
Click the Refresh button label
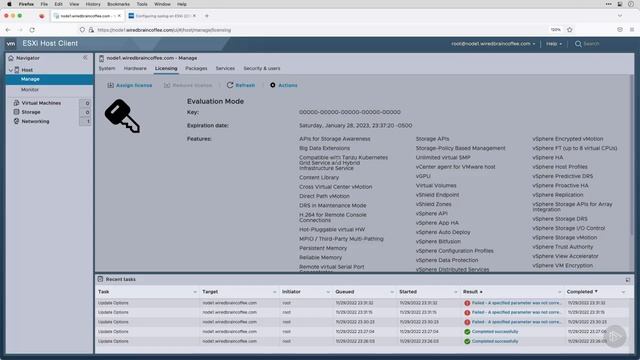pos(245,85)
